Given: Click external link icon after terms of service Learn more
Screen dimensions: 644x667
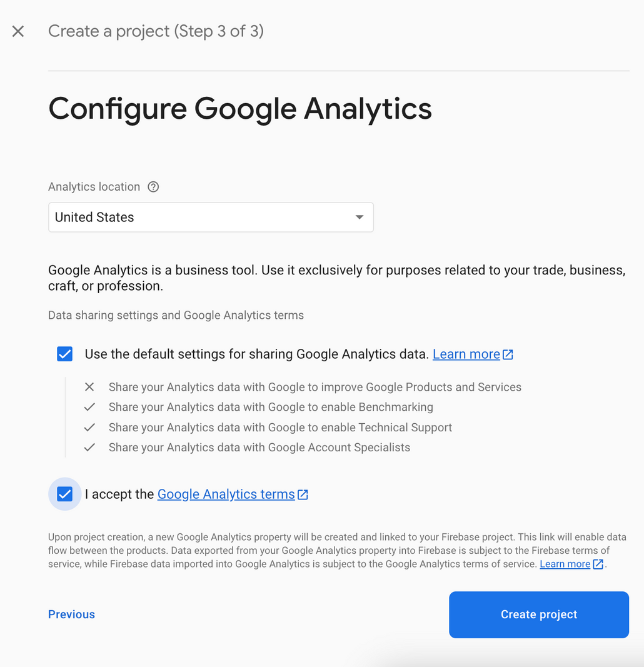Looking at the screenshot, I should [598, 564].
